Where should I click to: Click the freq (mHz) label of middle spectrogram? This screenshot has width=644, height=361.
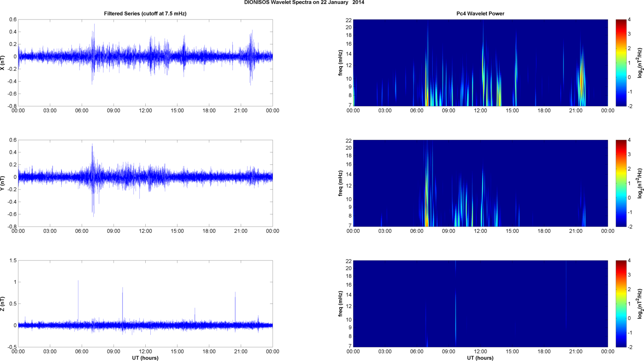(340, 183)
